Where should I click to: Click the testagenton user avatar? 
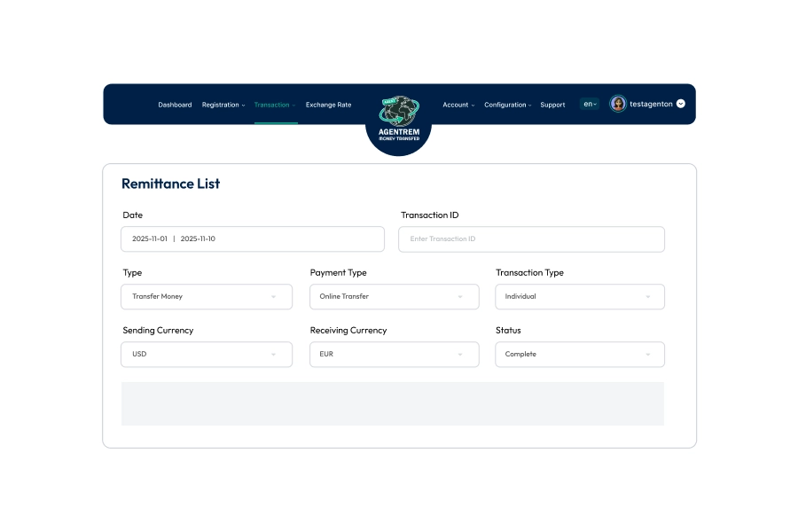tap(618, 104)
